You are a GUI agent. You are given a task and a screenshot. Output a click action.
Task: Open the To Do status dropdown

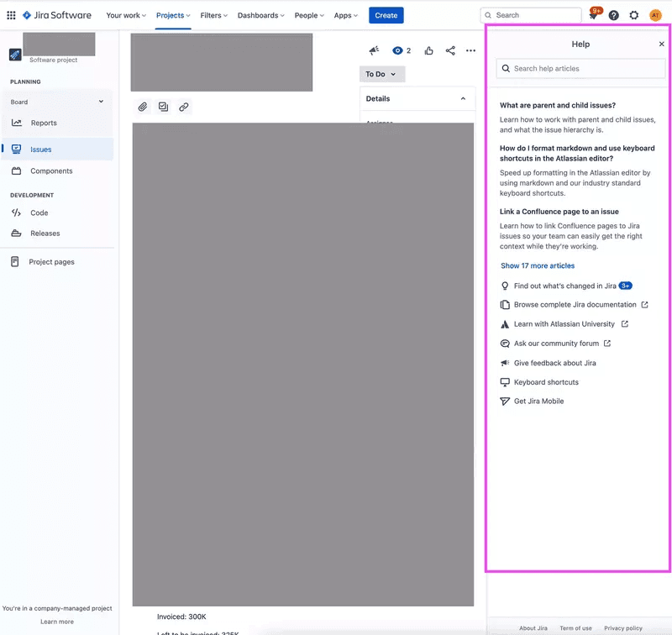pyautogui.click(x=381, y=74)
